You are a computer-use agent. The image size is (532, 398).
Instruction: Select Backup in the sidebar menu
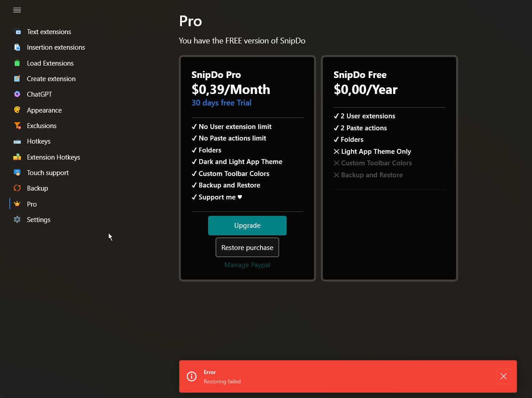[37, 188]
